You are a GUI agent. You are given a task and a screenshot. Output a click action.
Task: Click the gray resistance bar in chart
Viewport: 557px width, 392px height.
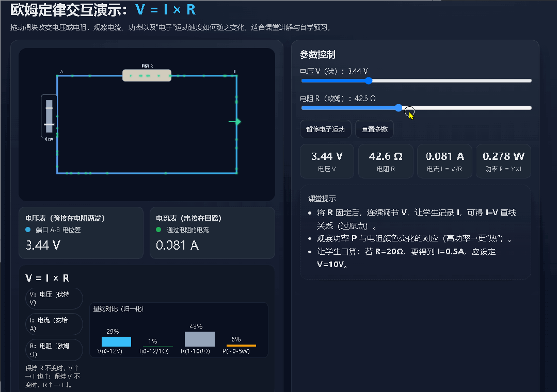(x=199, y=339)
